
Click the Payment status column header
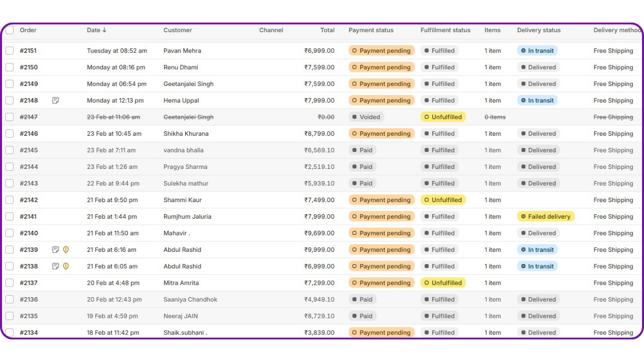coord(371,30)
